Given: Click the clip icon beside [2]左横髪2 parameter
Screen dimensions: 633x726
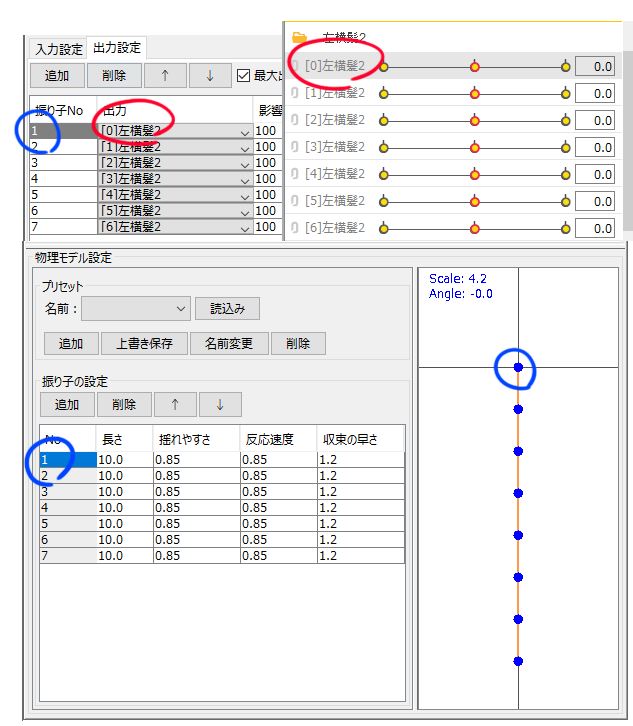Looking at the screenshot, I should coord(295,119).
